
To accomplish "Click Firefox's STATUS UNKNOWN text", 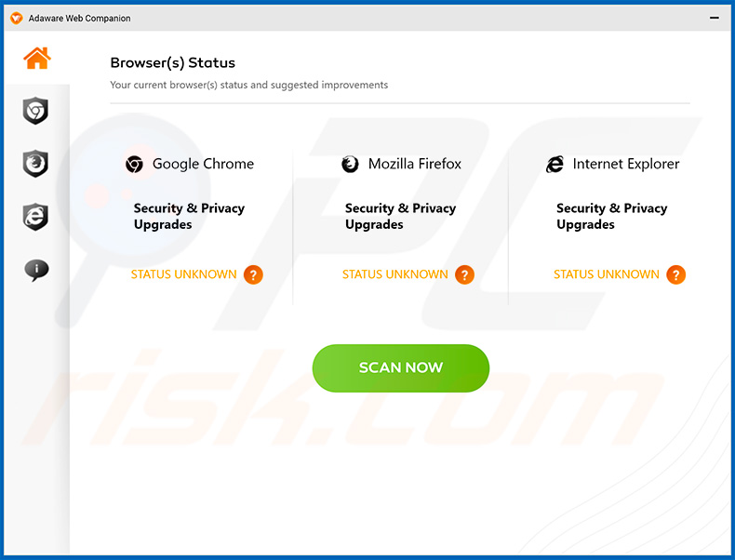I will point(394,274).
